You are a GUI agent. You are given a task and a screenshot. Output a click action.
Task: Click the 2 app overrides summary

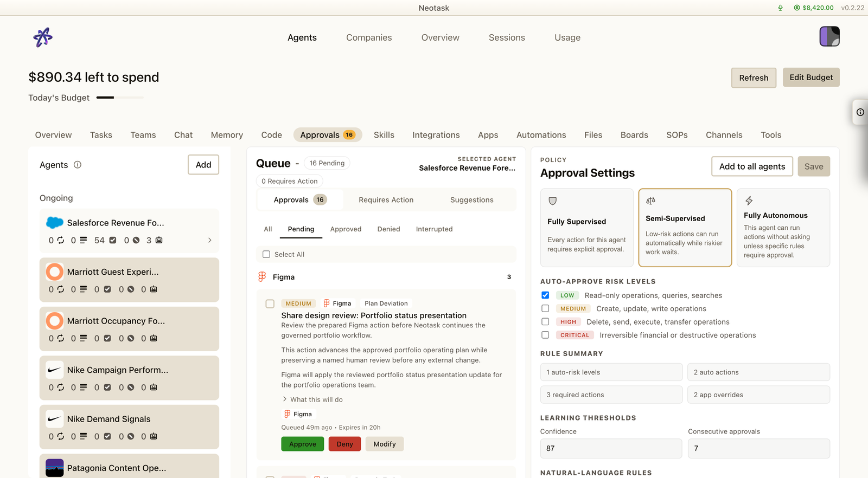(x=759, y=395)
